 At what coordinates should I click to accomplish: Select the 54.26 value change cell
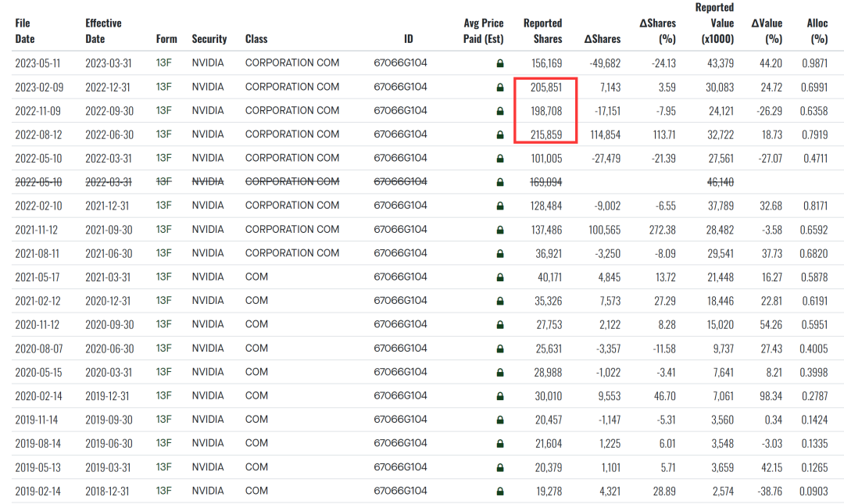click(x=771, y=325)
